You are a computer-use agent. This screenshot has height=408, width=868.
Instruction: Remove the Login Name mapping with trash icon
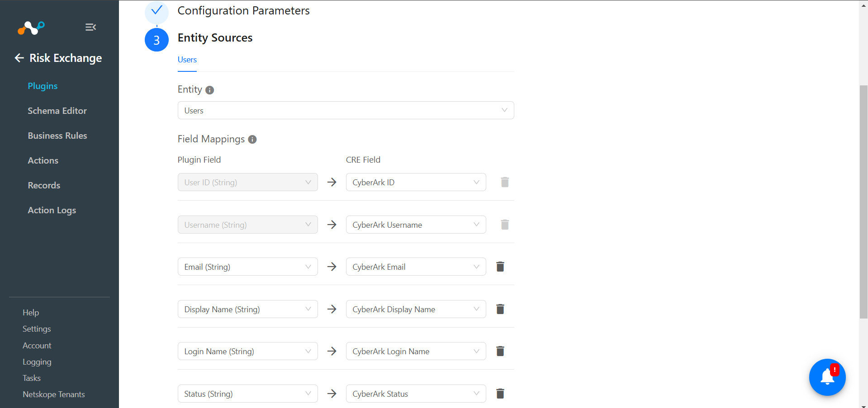(500, 351)
